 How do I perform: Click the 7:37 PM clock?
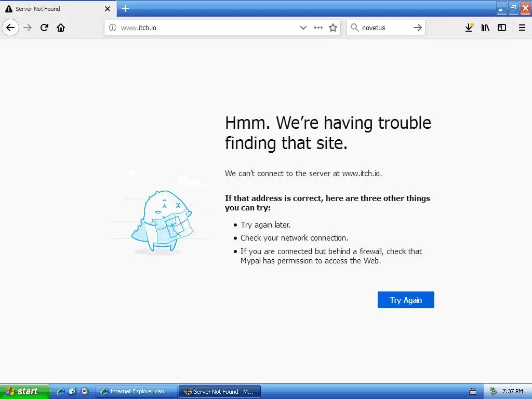(x=513, y=391)
